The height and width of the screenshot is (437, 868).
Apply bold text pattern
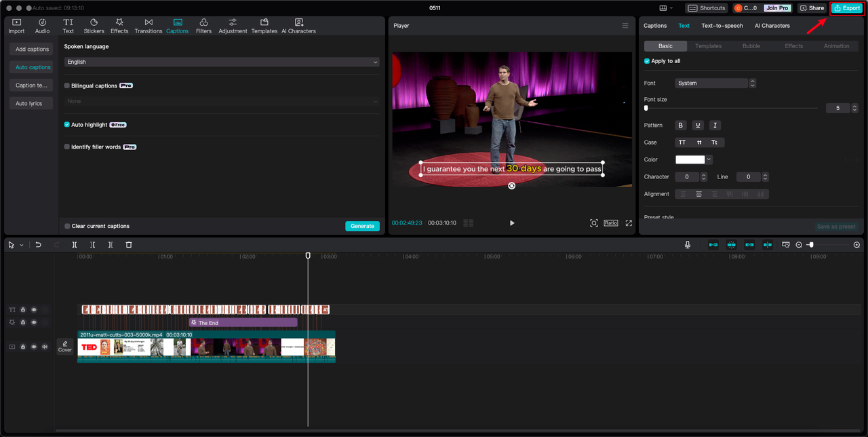681,126
